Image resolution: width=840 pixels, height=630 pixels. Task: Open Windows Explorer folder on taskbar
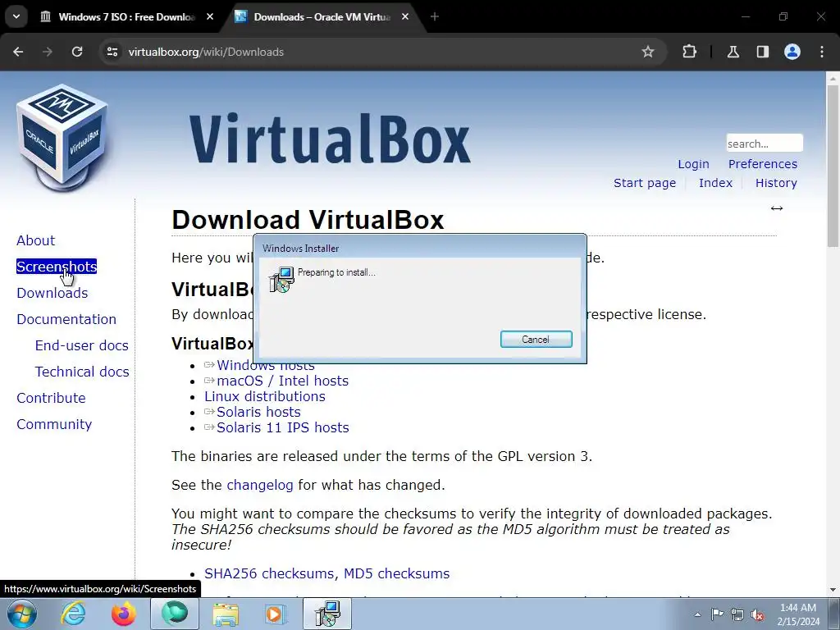[226, 614]
